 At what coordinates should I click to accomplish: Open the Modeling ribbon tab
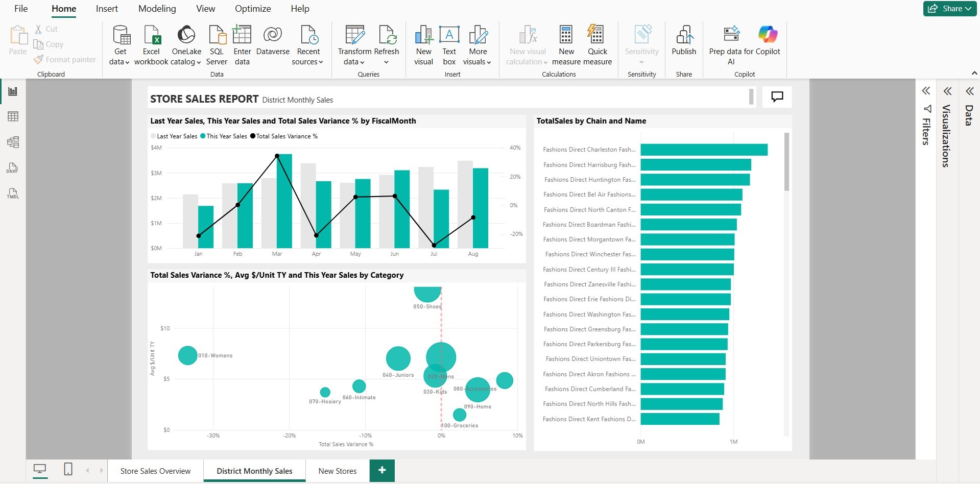pos(157,9)
